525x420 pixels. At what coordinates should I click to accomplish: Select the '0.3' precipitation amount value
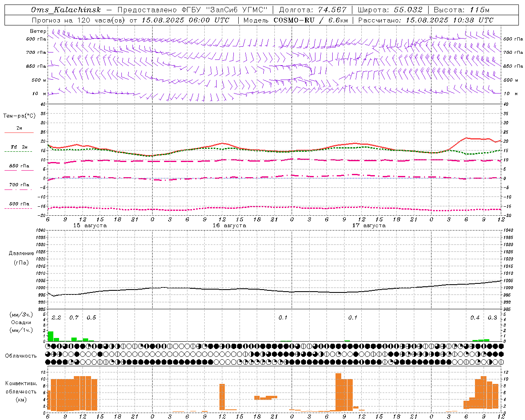pyautogui.click(x=492, y=317)
